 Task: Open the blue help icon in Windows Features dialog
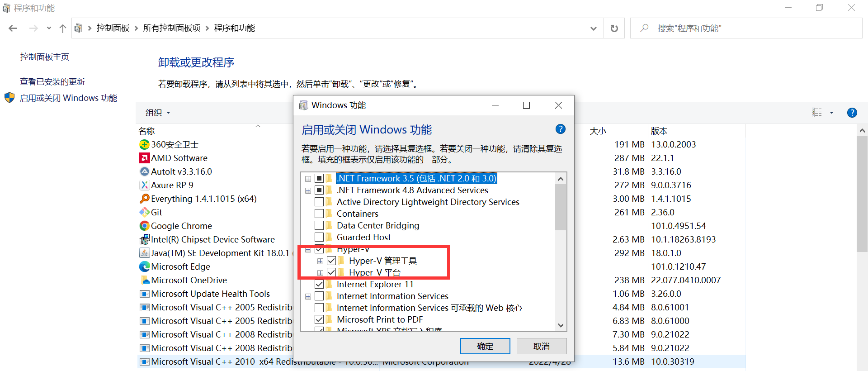coord(561,129)
